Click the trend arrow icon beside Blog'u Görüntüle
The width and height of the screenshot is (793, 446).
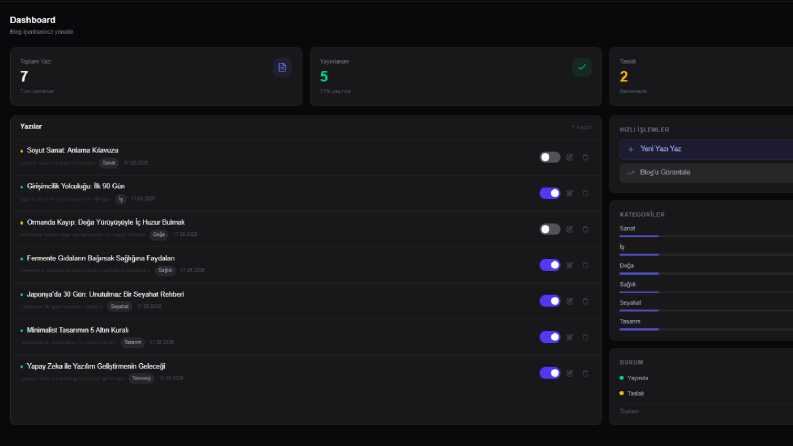coord(631,173)
